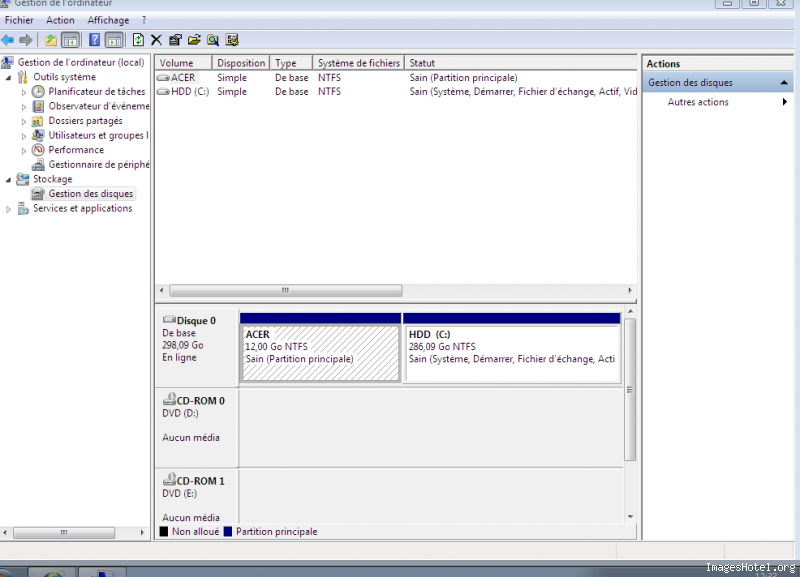Collapse the Outils système tree node
Screen dimensions: 800x577
[9, 77]
